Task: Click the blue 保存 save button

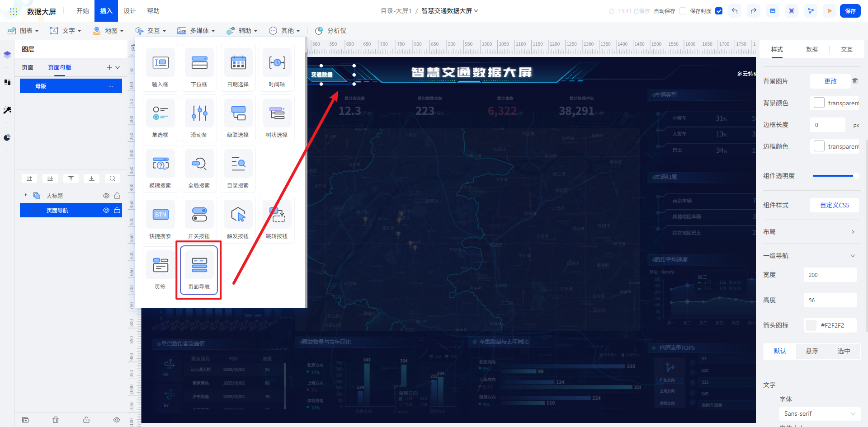Action: 850,11
